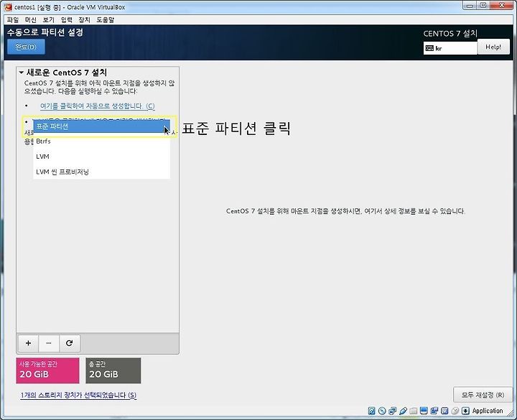Click the optical disc status icon
The image size is (517, 420).
382,411
